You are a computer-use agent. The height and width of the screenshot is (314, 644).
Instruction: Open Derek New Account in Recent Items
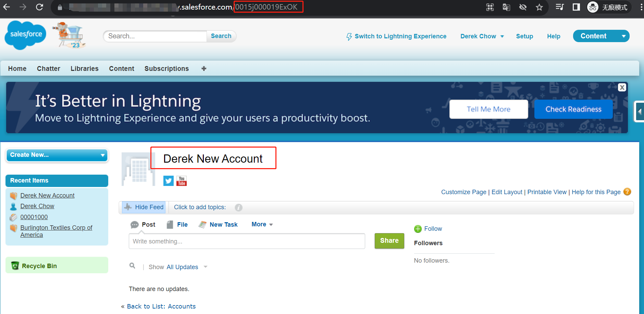(47, 196)
